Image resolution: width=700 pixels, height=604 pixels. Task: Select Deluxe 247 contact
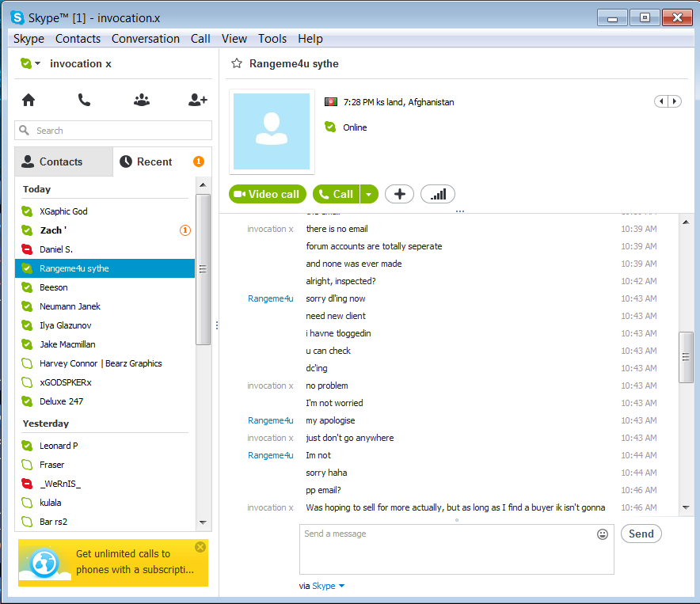(105, 401)
